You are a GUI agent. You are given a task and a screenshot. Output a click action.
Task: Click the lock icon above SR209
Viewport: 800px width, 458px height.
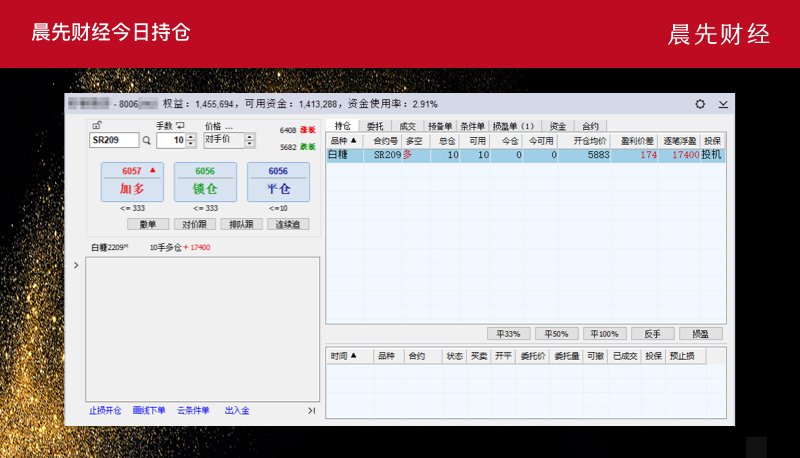96,126
